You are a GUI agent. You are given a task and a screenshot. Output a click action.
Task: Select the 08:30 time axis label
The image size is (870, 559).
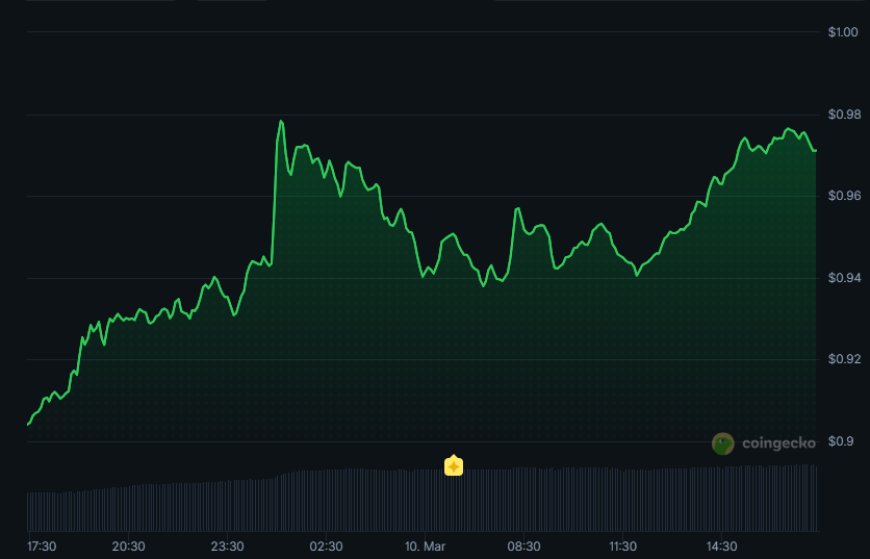coord(524,546)
